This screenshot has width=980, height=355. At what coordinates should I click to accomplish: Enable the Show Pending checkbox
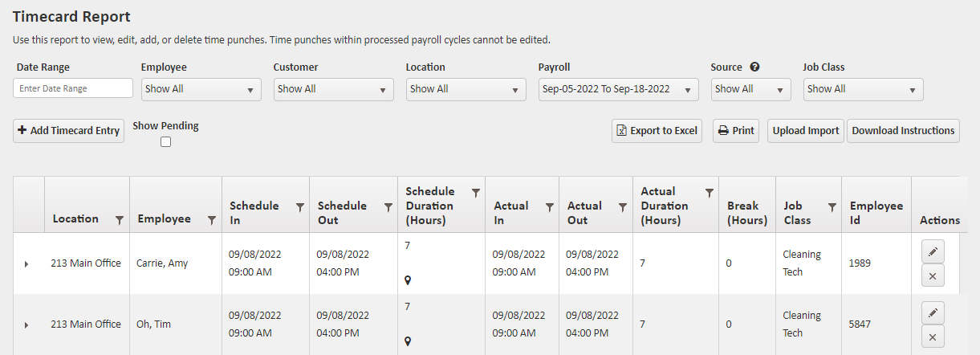(165, 142)
